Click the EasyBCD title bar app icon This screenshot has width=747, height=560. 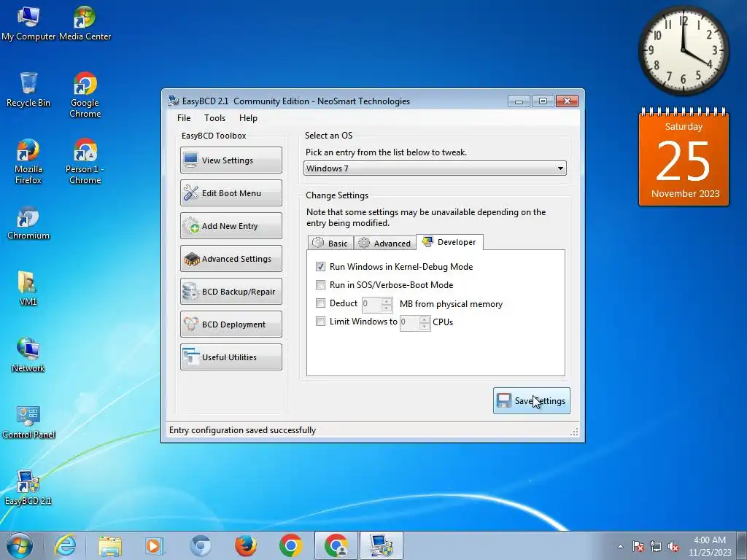[x=174, y=101]
